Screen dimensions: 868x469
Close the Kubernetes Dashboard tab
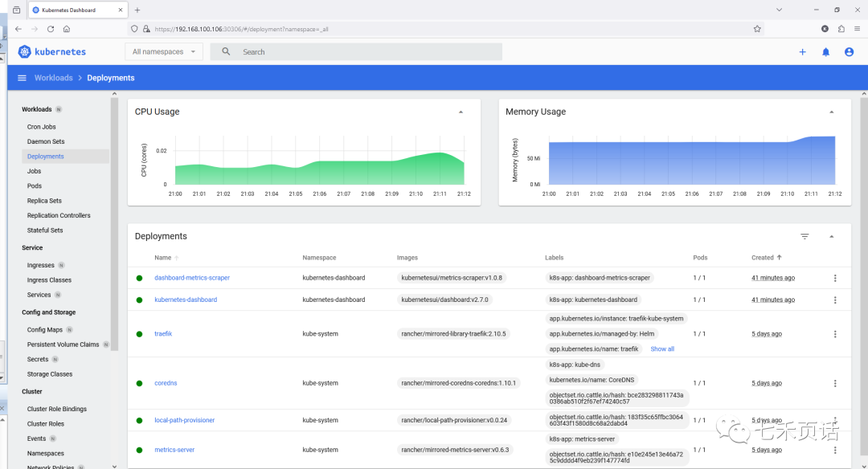click(x=121, y=10)
